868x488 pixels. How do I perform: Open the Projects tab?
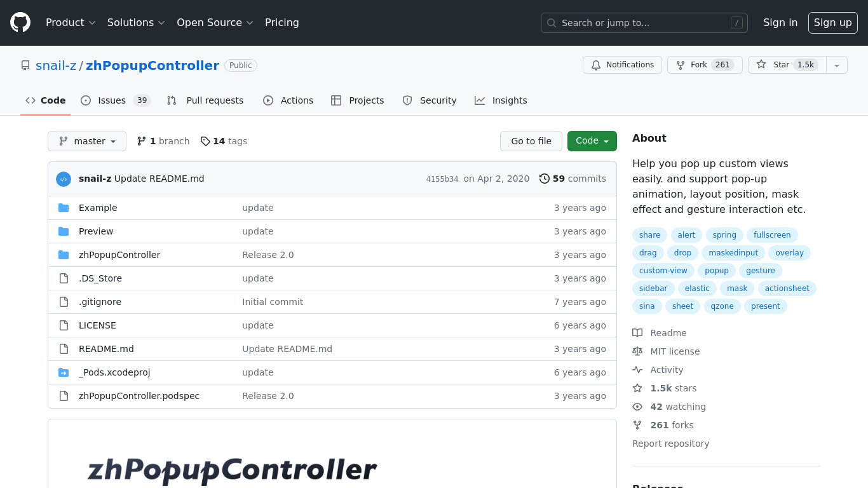tap(358, 100)
